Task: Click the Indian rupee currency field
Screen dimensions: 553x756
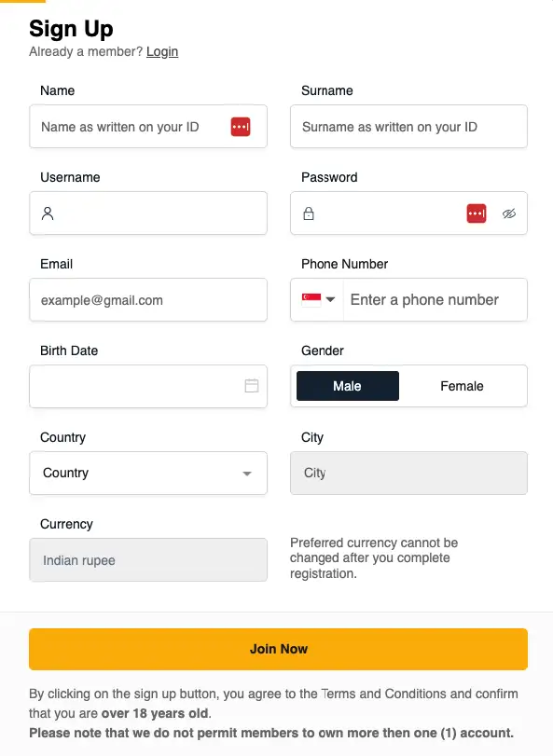Action: click(x=147, y=559)
